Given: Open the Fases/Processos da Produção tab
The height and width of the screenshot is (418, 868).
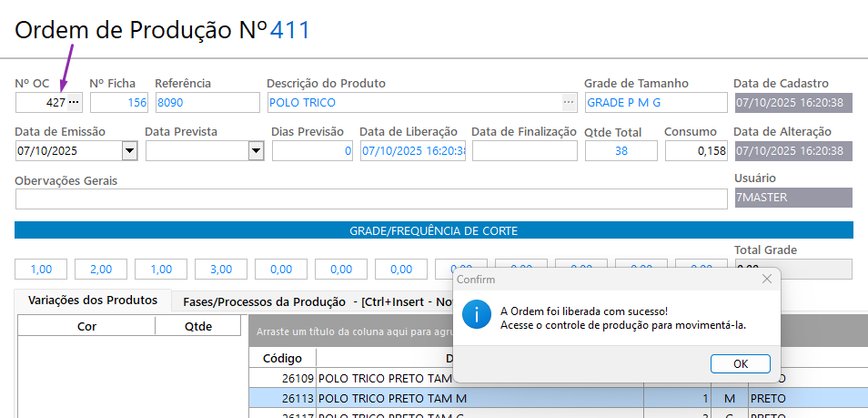Looking at the screenshot, I should 265,301.
